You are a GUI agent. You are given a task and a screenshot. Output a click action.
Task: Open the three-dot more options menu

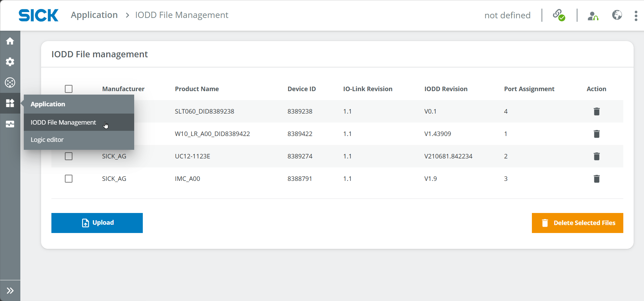coord(636,16)
